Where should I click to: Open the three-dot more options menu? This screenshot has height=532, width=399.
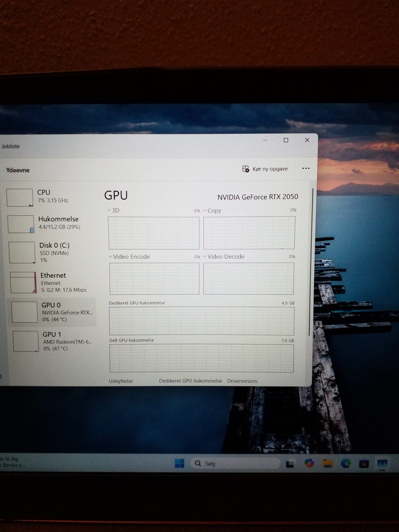(306, 168)
